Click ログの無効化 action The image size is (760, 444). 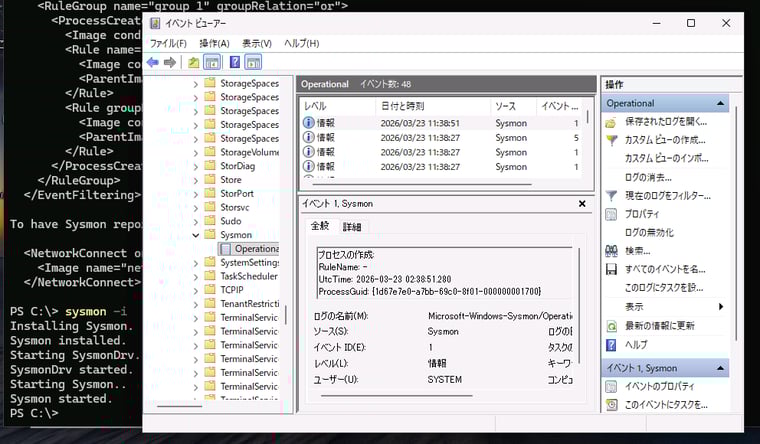pyautogui.click(x=649, y=233)
